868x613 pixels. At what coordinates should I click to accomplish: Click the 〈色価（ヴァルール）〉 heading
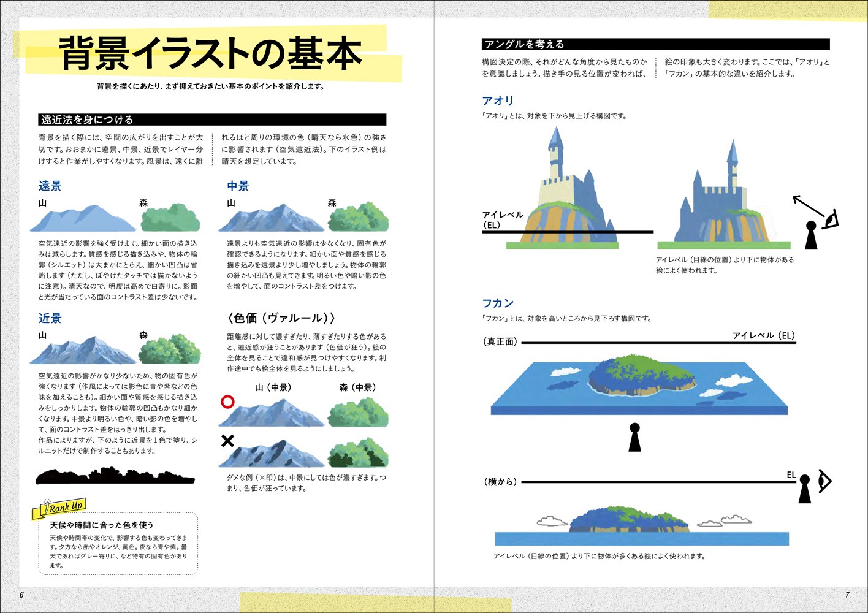[x=281, y=318]
